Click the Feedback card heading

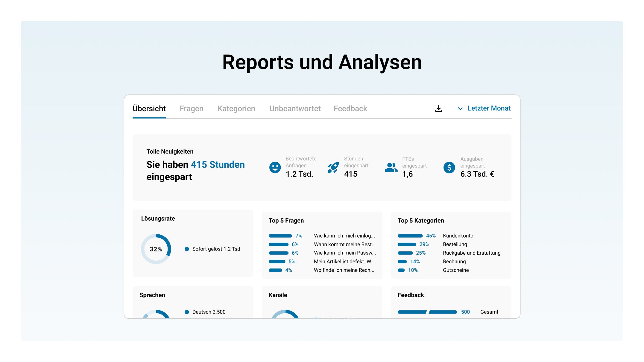click(x=411, y=295)
